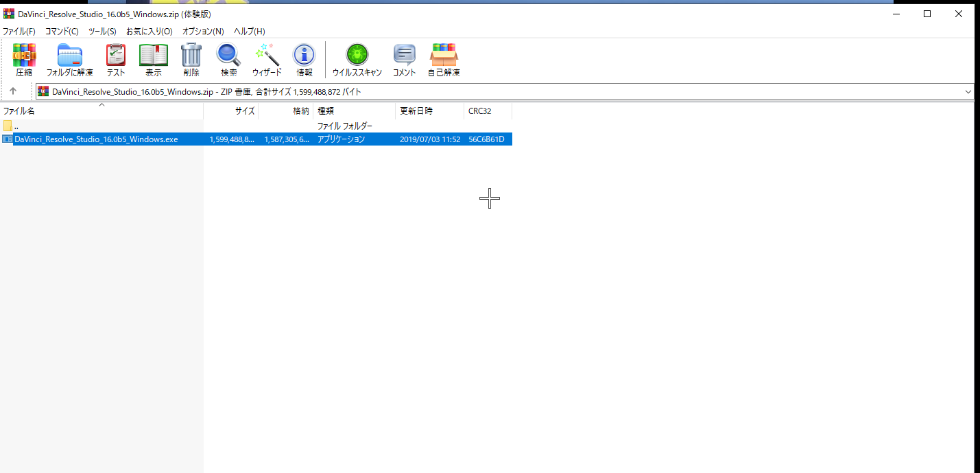980x473 pixels.
Task: Open the 表示 view icon
Action: coord(153,59)
